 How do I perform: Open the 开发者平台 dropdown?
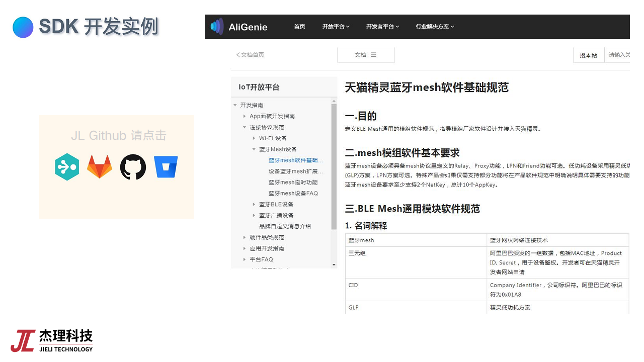click(382, 27)
